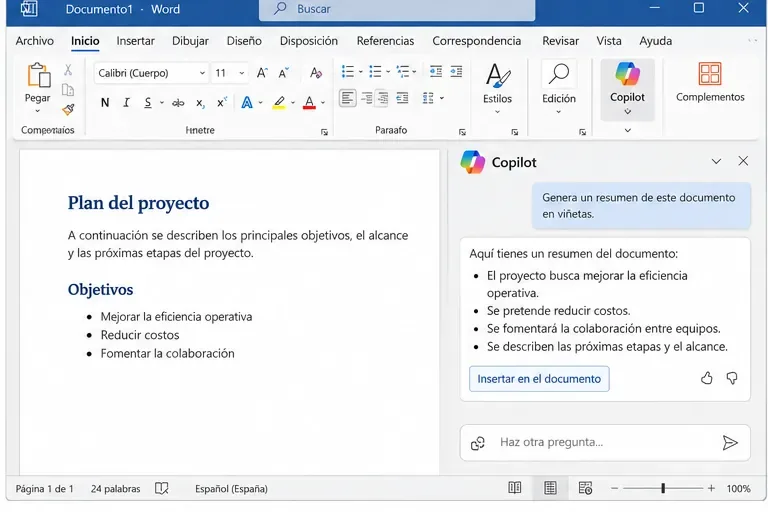Attach reference icon in Copilot prompt box
Viewport: 768px width, 512px height.
pos(478,443)
